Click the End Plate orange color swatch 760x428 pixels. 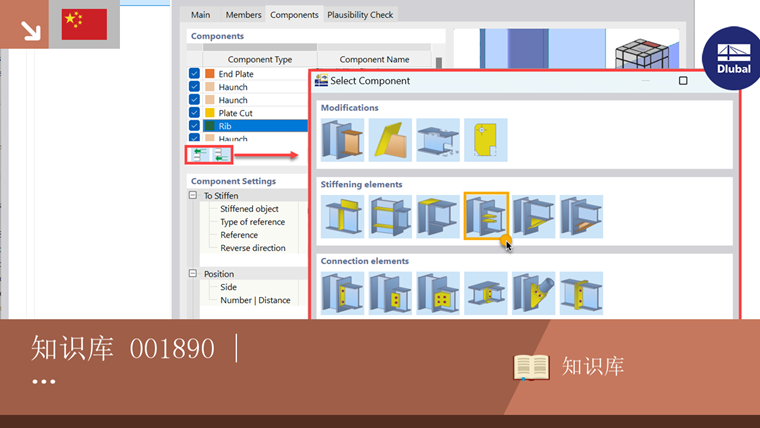(210, 74)
